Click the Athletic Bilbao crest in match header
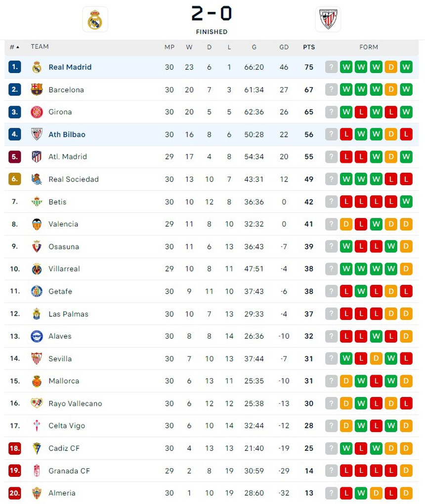The height and width of the screenshot is (504, 425). pyautogui.click(x=328, y=20)
